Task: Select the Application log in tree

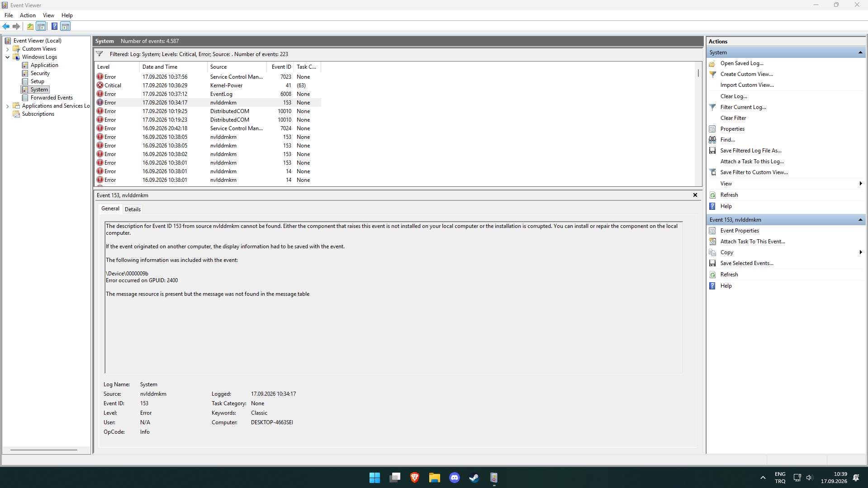Action: [44, 65]
